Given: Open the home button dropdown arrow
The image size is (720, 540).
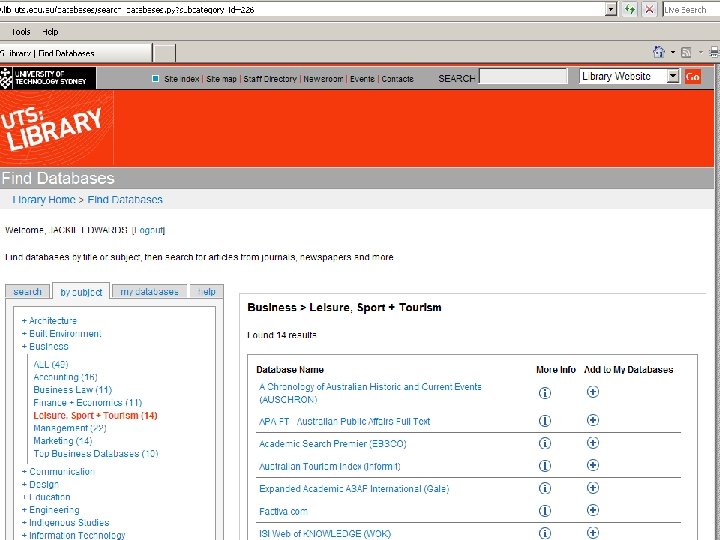Looking at the screenshot, I should 673,52.
